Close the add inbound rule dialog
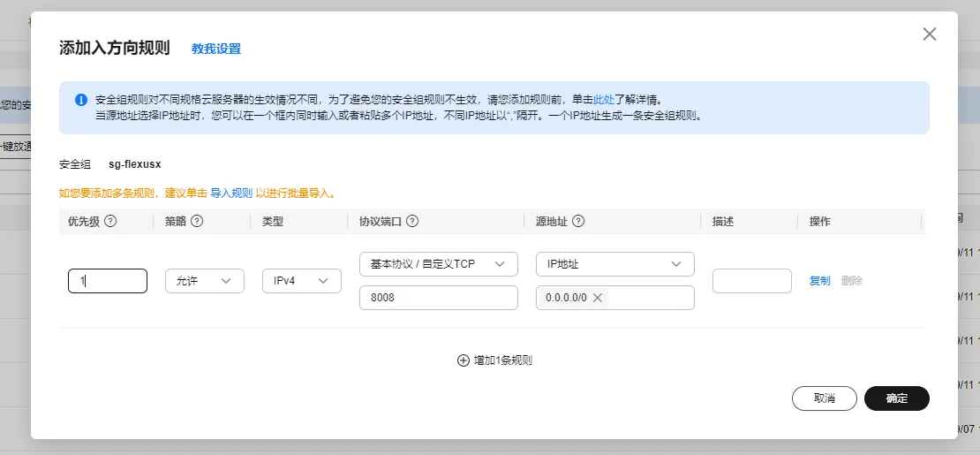This screenshot has width=980, height=455. [x=929, y=34]
